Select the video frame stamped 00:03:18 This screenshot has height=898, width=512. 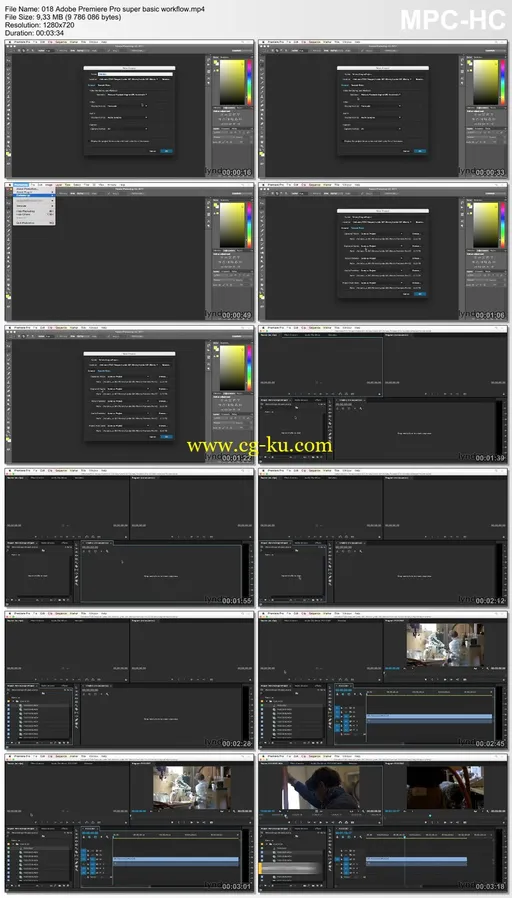click(x=383, y=823)
